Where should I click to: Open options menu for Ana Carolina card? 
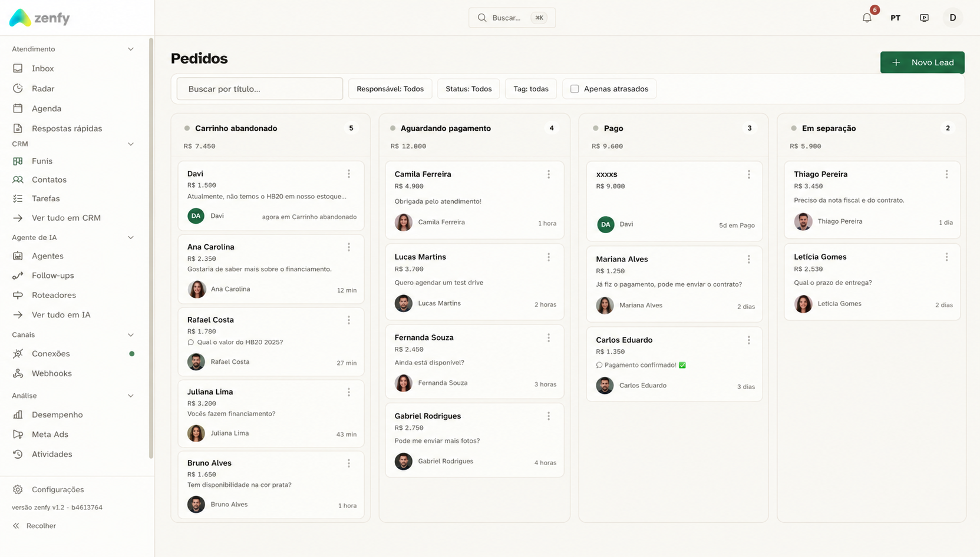pyautogui.click(x=349, y=247)
